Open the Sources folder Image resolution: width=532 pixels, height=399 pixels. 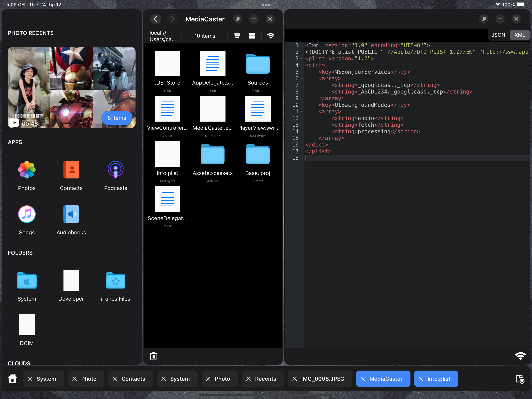click(258, 72)
